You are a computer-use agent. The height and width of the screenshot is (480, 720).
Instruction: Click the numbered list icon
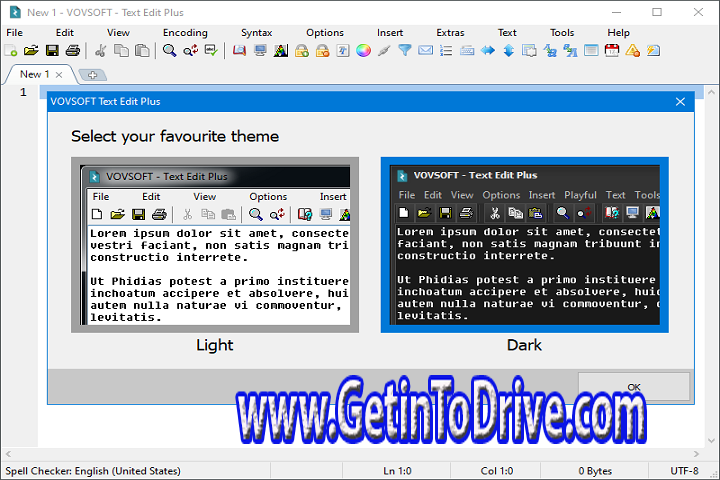pos(446,51)
